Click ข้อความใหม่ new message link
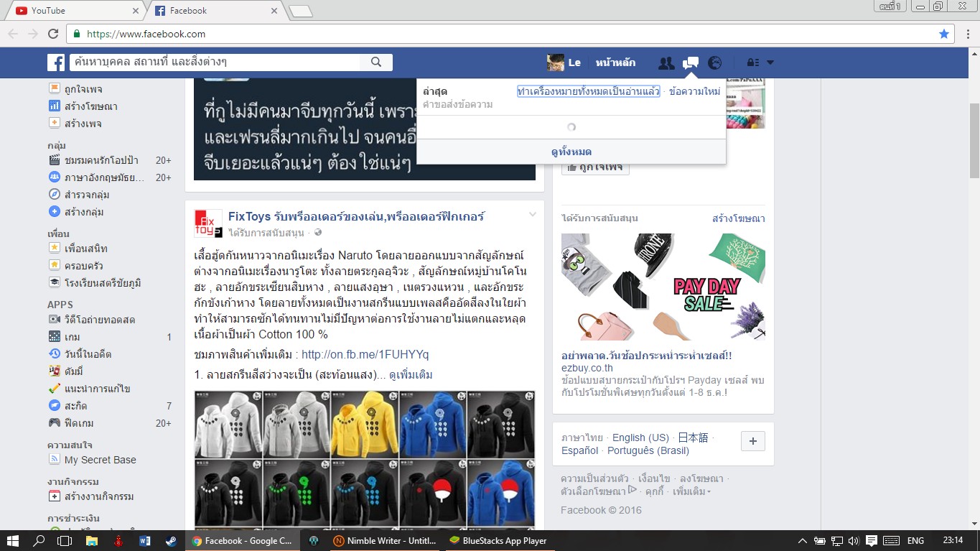This screenshot has width=980, height=551. (x=694, y=91)
